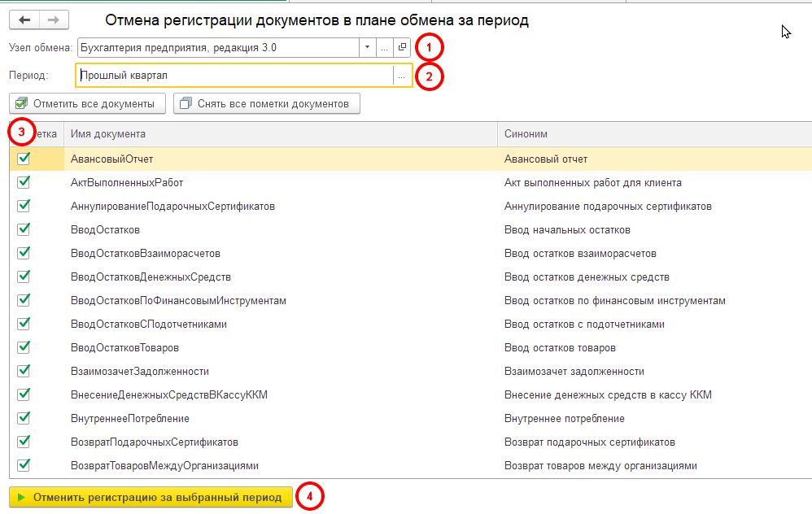Click Отметить все документы button

coord(87,103)
